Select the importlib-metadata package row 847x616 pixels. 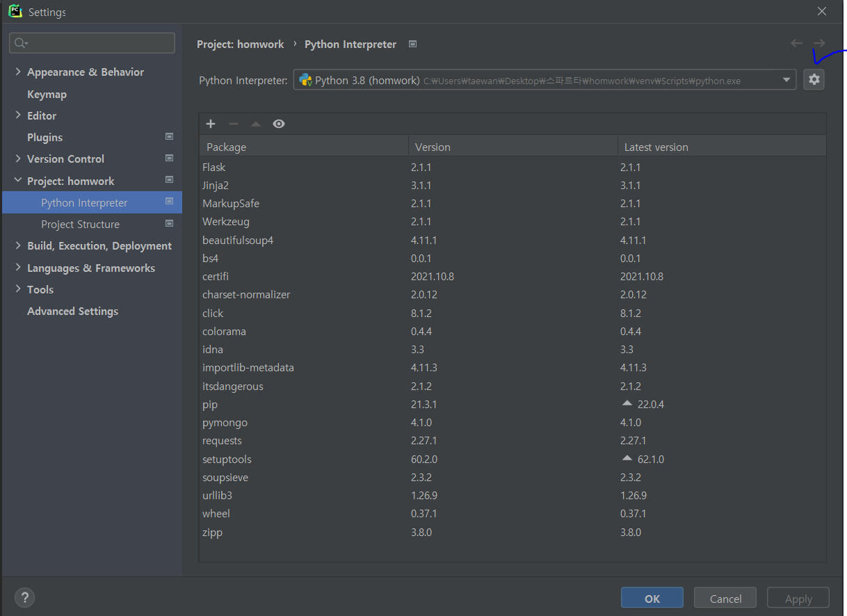(x=513, y=367)
